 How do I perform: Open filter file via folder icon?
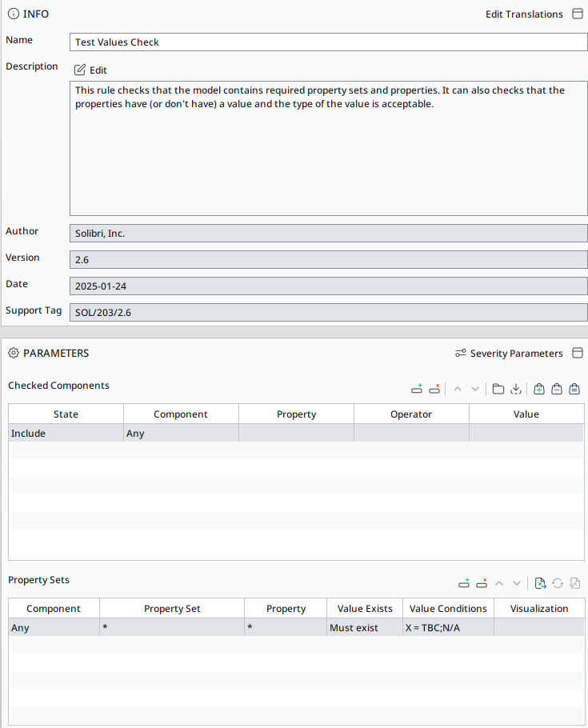(498, 389)
